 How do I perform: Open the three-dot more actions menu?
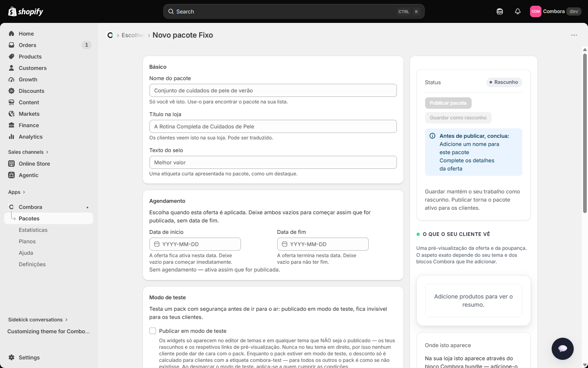[x=574, y=35]
